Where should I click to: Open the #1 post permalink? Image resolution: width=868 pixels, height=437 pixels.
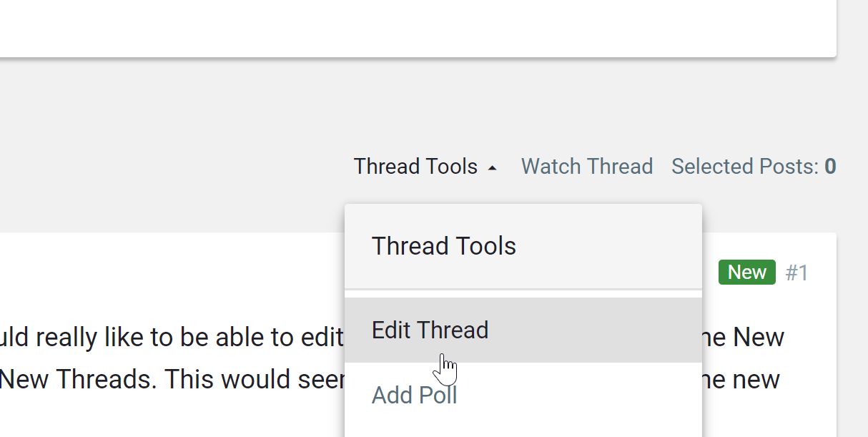click(x=797, y=272)
